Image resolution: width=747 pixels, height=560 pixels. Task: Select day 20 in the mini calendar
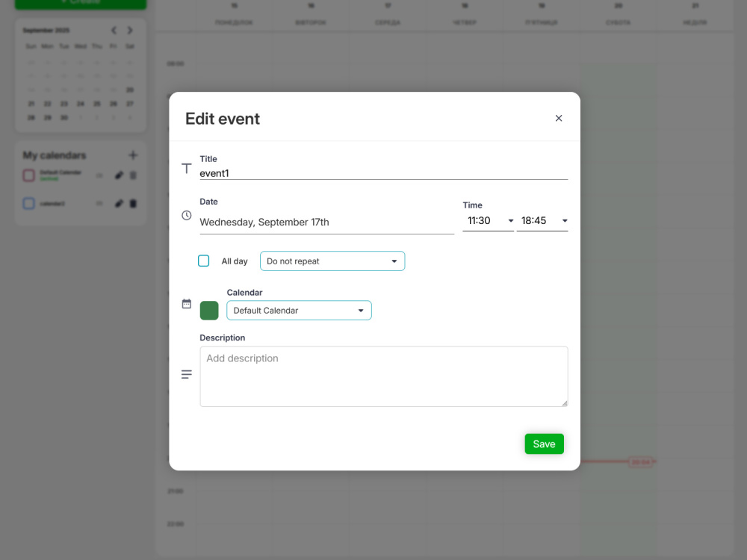pos(129,90)
